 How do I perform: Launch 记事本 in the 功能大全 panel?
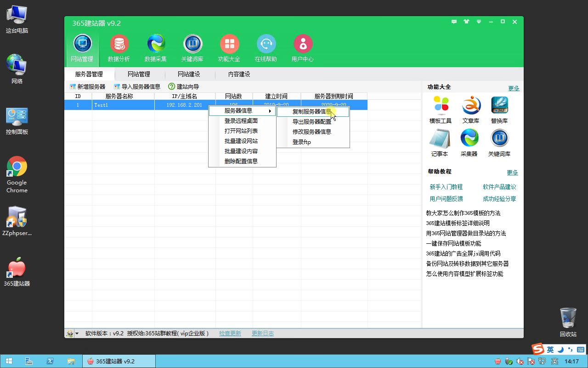point(440,143)
